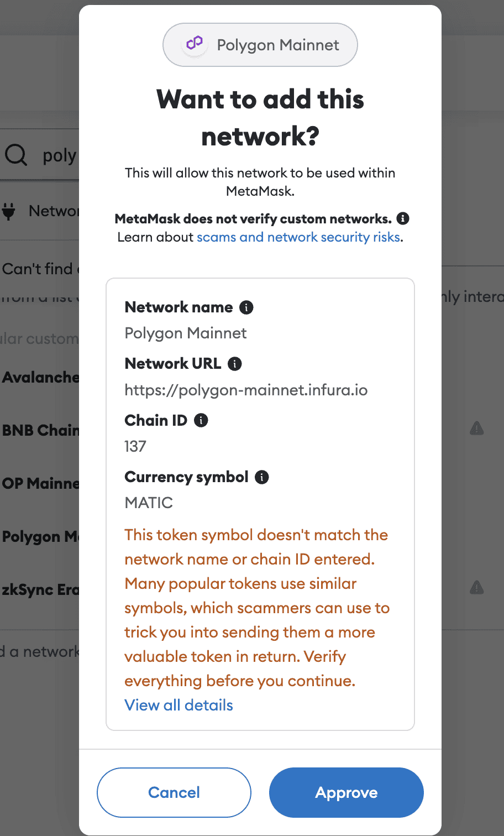Image resolution: width=504 pixels, height=836 pixels.
Task: Approve adding the Polygon network
Action: click(x=346, y=792)
